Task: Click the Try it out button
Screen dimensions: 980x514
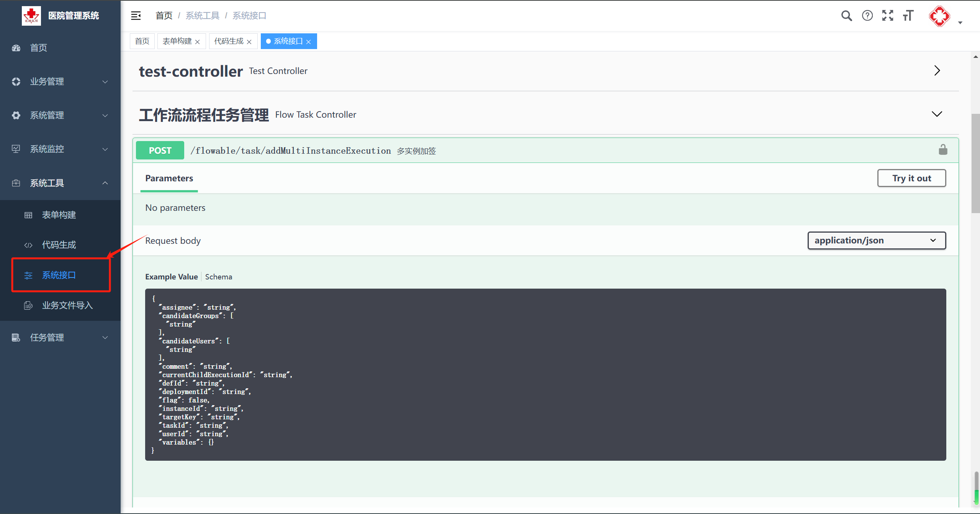Action: (911, 178)
